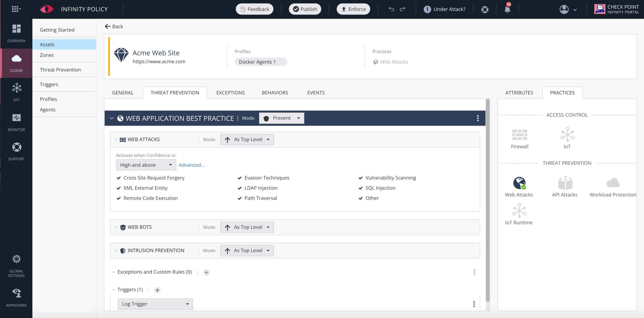Image resolution: width=644 pixels, height=318 pixels.
Task: Add a new trigger with the plus icon
Action: point(157,290)
